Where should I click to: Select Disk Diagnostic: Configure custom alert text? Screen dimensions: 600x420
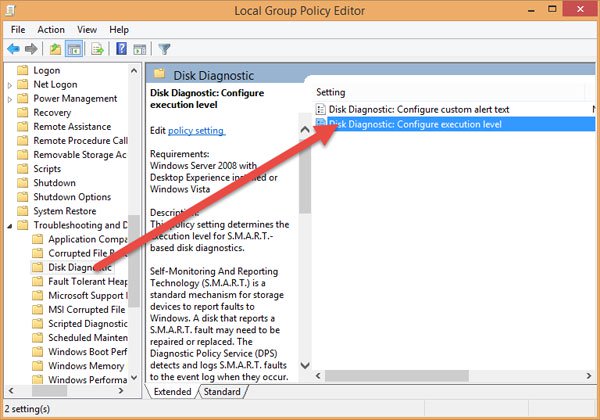[419, 109]
